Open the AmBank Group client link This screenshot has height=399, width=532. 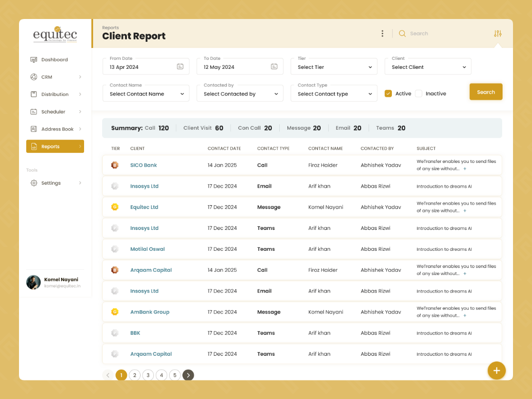point(150,312)
